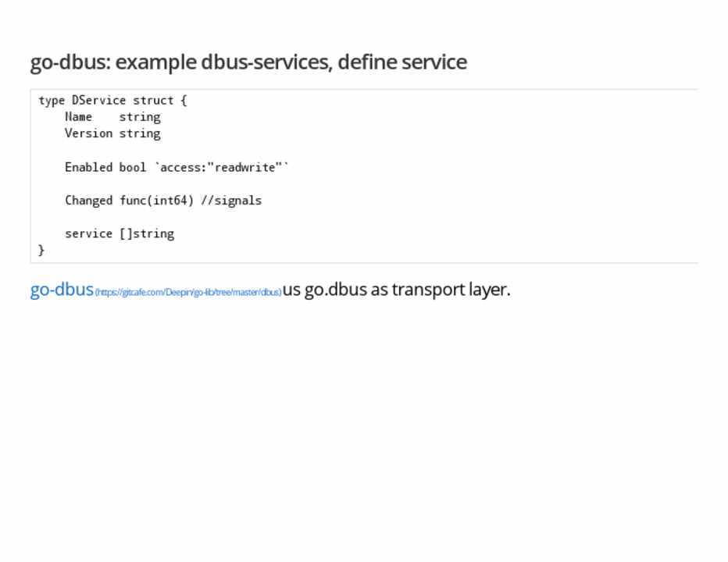Open the go-dbus hyperlink
728x562 pixels.
pyautogui.click(x=62, y=290)
